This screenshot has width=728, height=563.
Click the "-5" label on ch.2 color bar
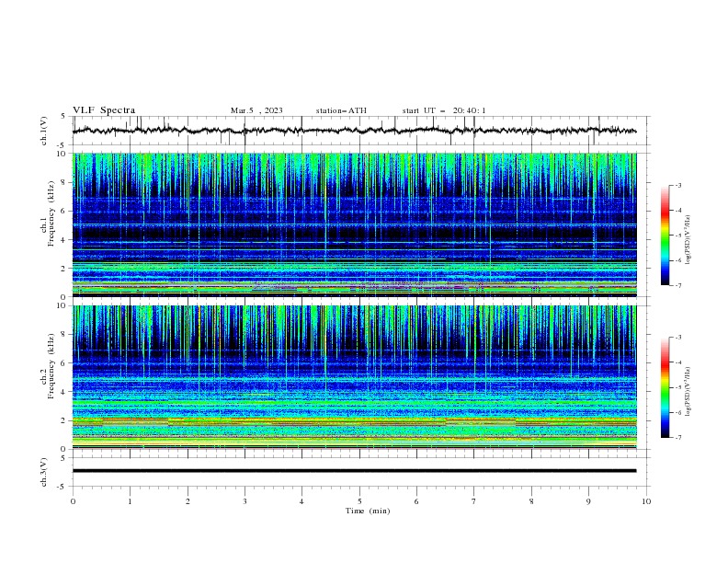pos(678,387)
